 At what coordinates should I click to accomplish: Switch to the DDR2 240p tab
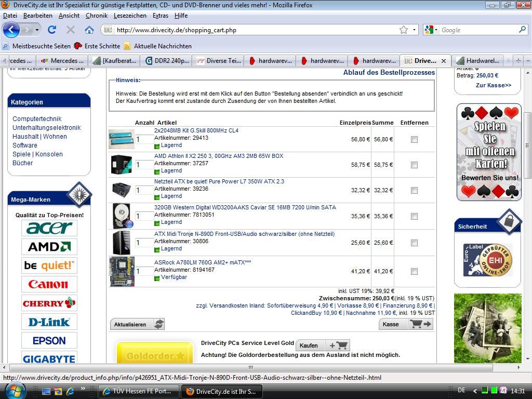pyautogui.click(x=166, y=61)
